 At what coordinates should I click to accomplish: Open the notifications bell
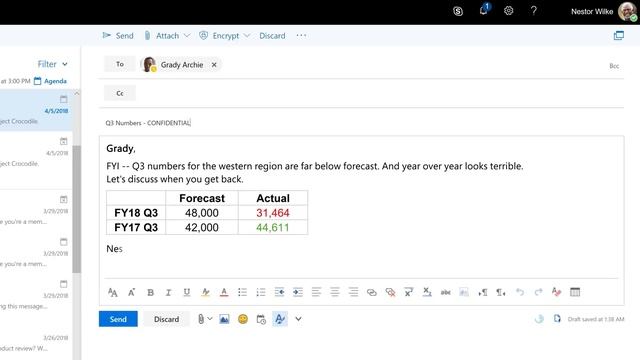[484, 10]
